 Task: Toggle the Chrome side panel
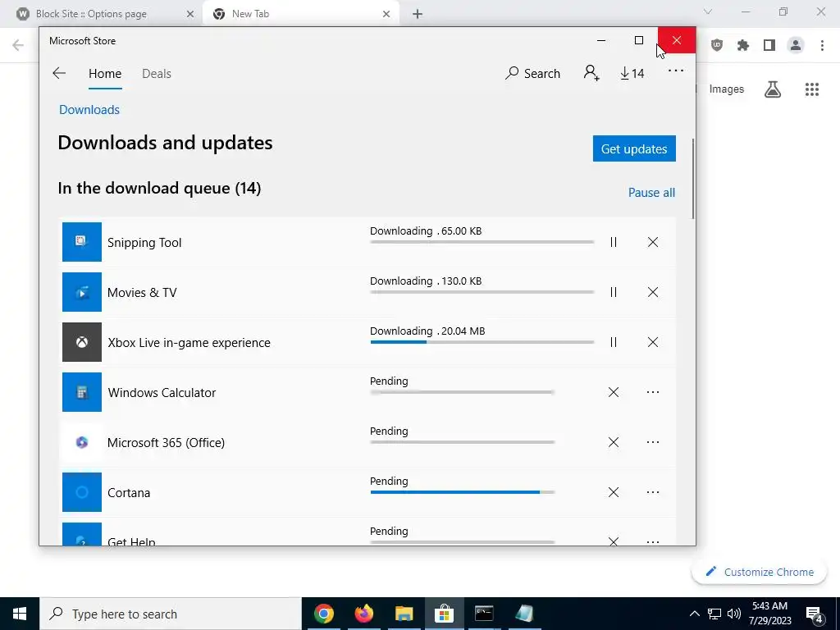pos(769,45)
